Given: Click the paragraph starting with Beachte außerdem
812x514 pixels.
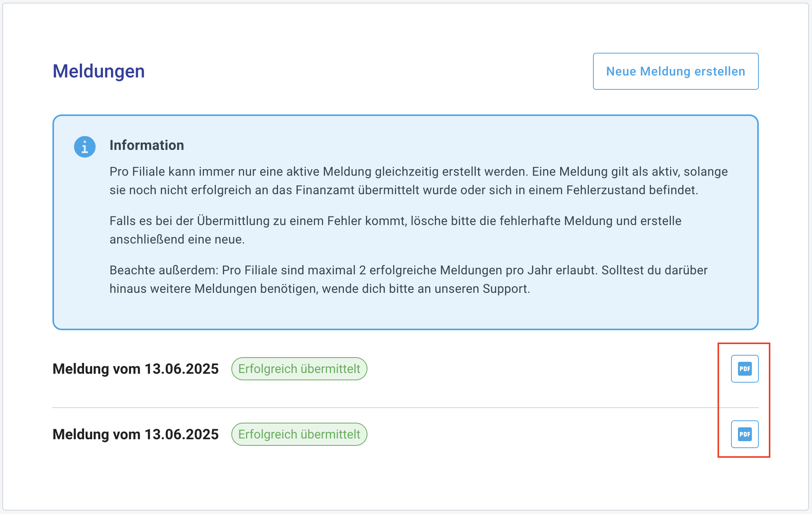Looking at the screenshot, I should (408, 279).
